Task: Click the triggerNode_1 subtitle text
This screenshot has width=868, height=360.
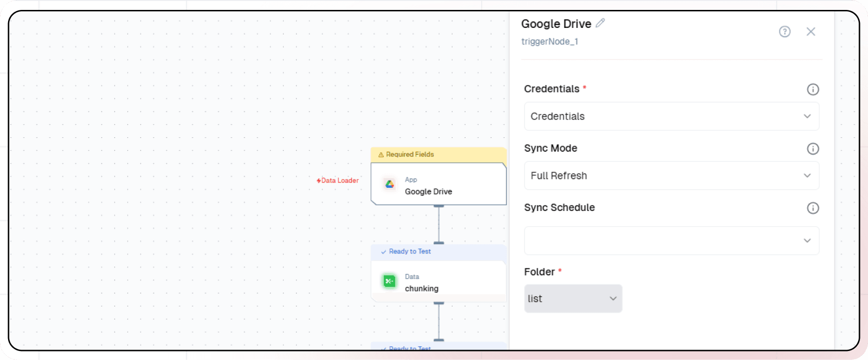Action: click(x=549, y=42)
